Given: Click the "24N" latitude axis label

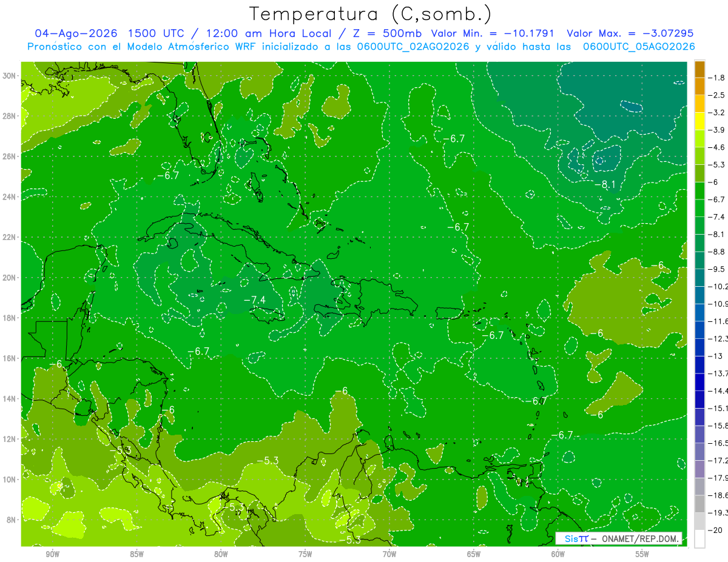Looking at the screenshot, I should 9,197.
